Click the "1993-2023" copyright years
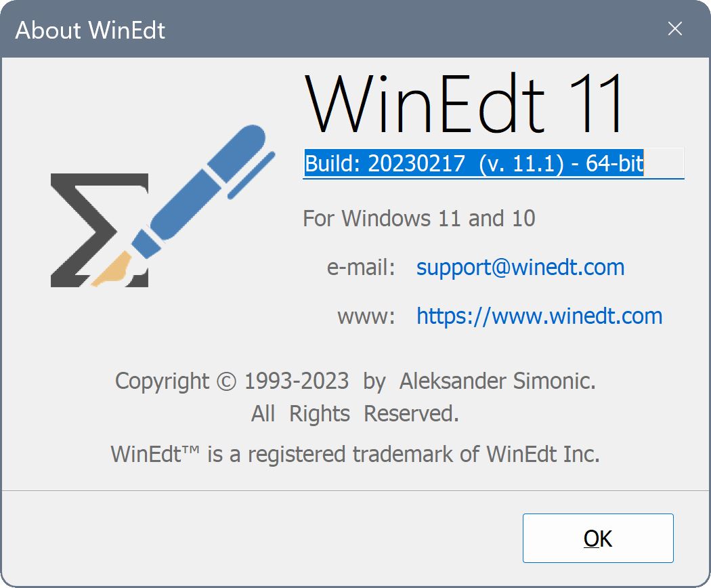Viewport: 711px width, 588px height. [x=297, y=381]
